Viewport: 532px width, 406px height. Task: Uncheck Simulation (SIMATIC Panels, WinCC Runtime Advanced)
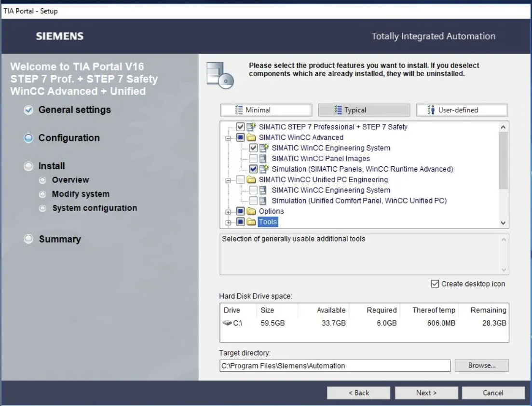pyautogui.click(x=253, y=169)
